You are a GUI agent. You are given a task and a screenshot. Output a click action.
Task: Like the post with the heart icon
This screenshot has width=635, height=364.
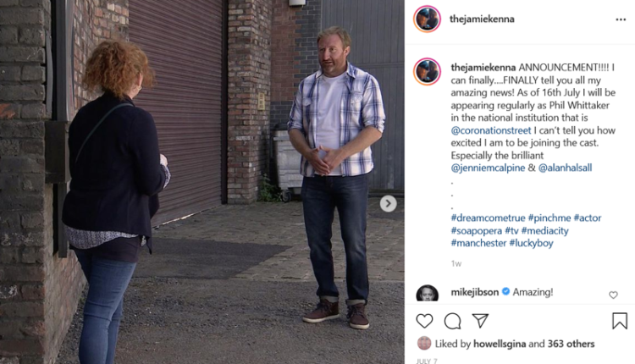424,321
